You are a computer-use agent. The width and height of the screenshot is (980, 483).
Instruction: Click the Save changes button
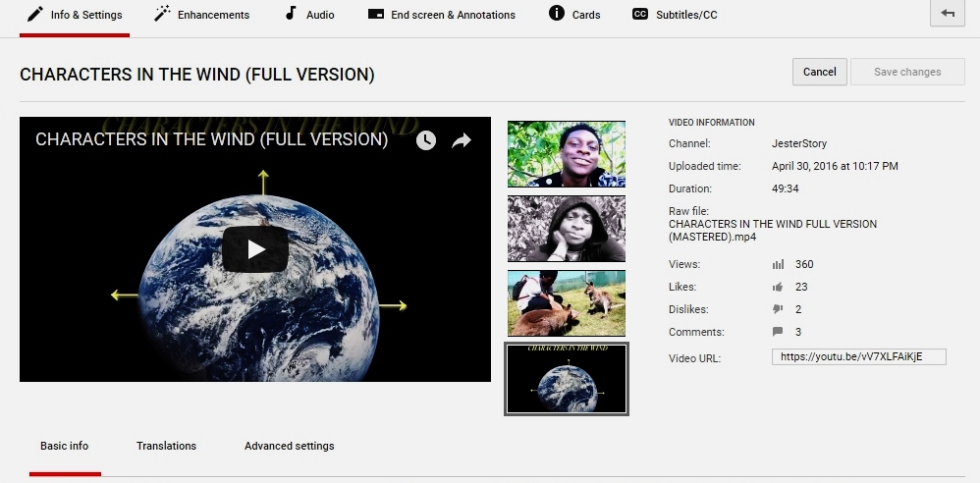point(907,72)
